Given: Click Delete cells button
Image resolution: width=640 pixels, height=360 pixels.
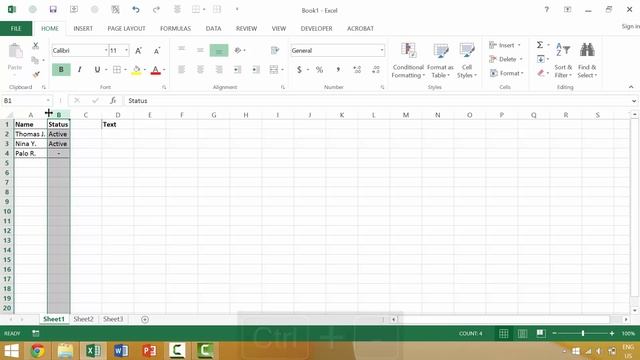Looking at the screenshot, I should click(x=506, y=59).
